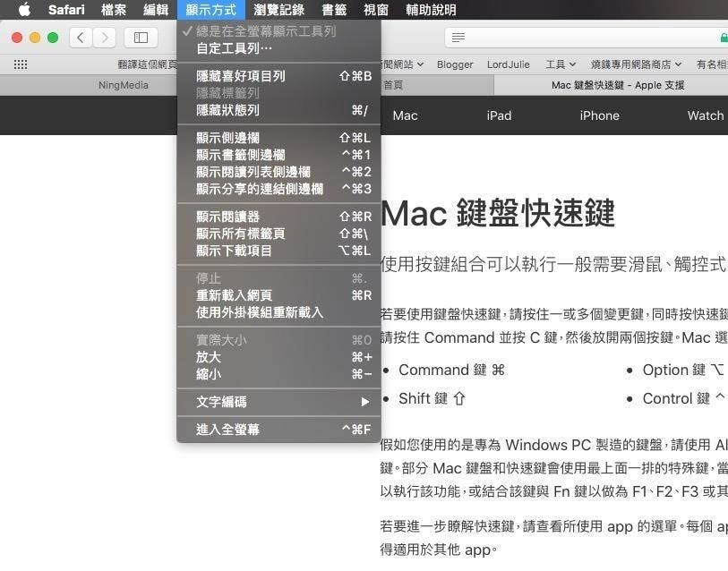Choose 進入全螢幕 menu item
This screenshot has width=728, height=571.
click(279, 430)
